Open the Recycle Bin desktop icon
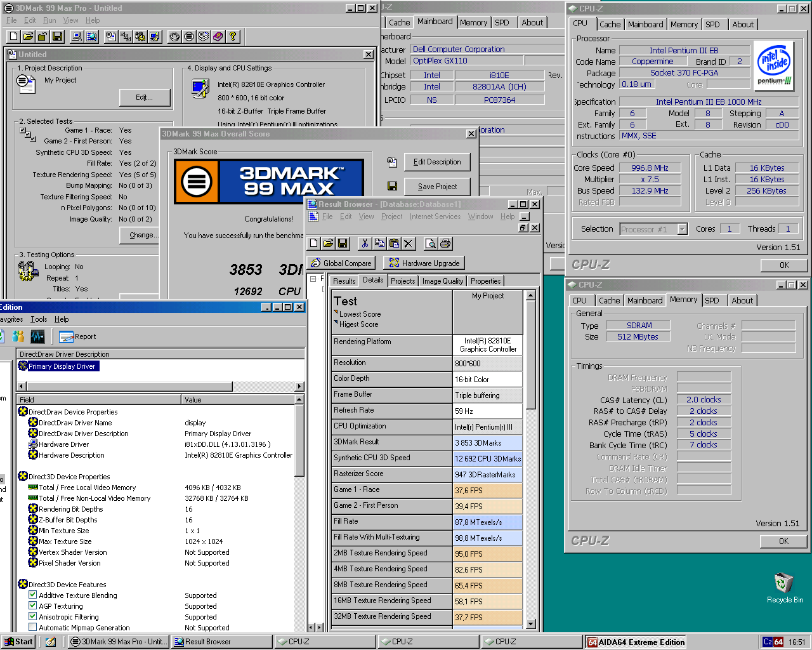812x650 pixels. coord(785,587)
